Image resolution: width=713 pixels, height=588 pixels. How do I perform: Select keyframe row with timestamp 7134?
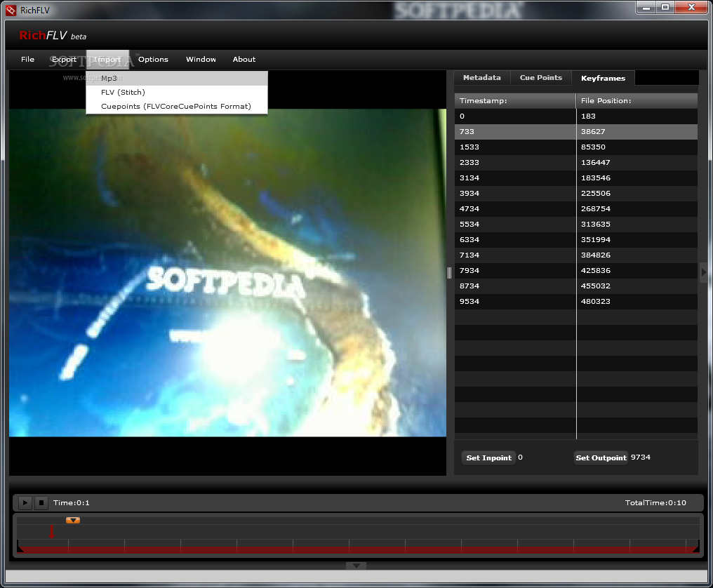pos(576,255)
